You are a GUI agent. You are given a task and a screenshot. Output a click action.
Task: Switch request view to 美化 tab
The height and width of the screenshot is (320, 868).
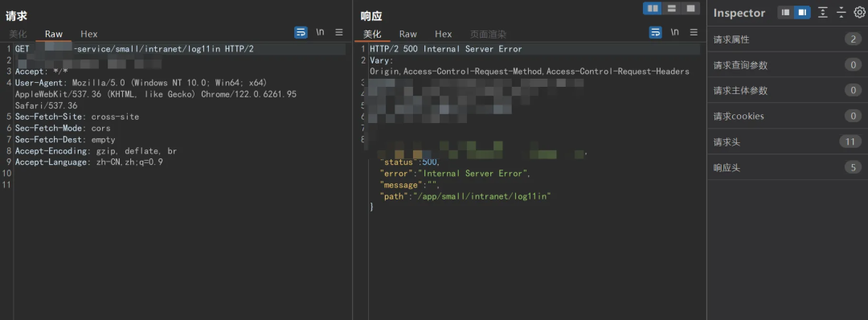18,34
